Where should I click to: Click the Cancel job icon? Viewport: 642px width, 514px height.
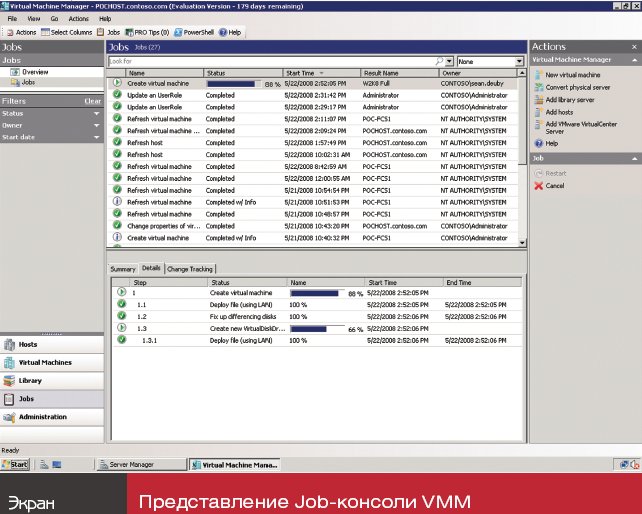[538, 186]
